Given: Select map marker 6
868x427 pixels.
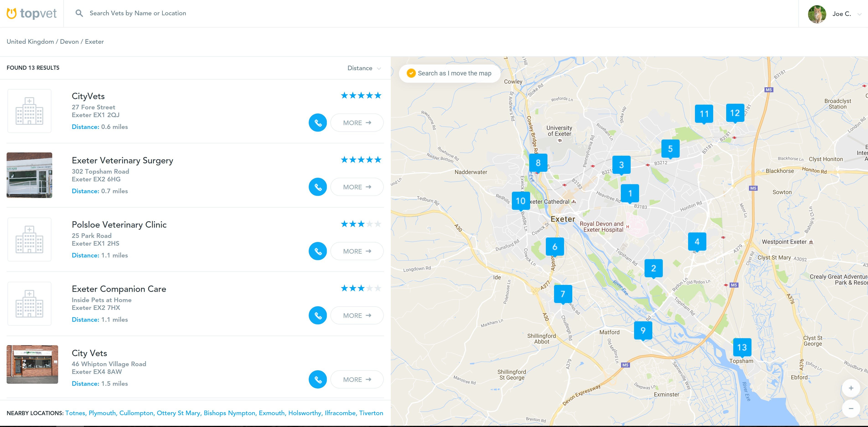Looking at the screenshot, I should (555, 247).
